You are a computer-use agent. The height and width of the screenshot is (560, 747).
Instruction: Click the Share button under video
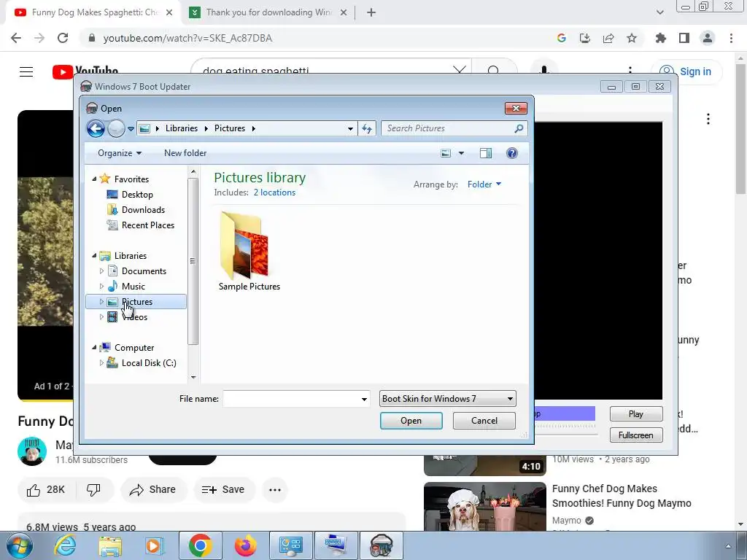click(x=153, y=489)
